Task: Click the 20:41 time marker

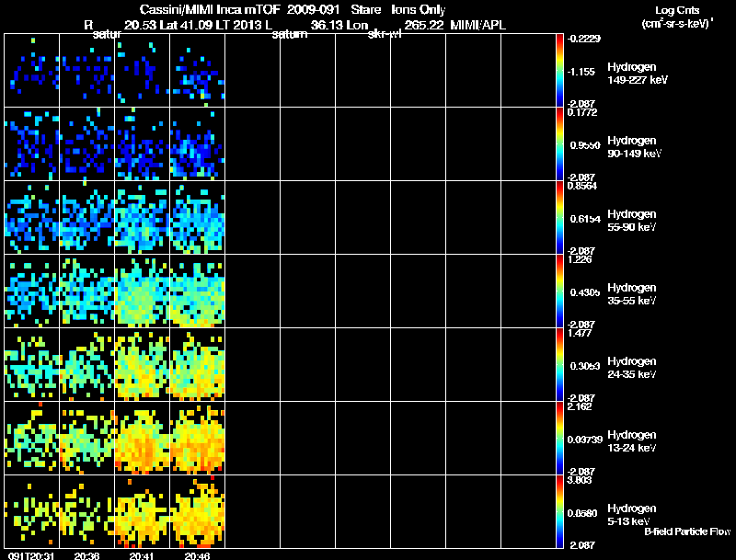Action: (x=141, y=555)
